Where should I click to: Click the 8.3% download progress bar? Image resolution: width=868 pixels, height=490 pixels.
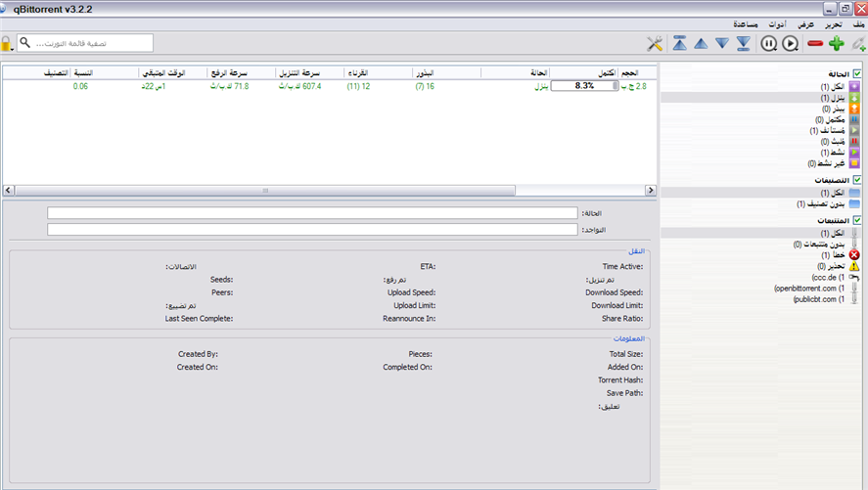tap(584, 86)
